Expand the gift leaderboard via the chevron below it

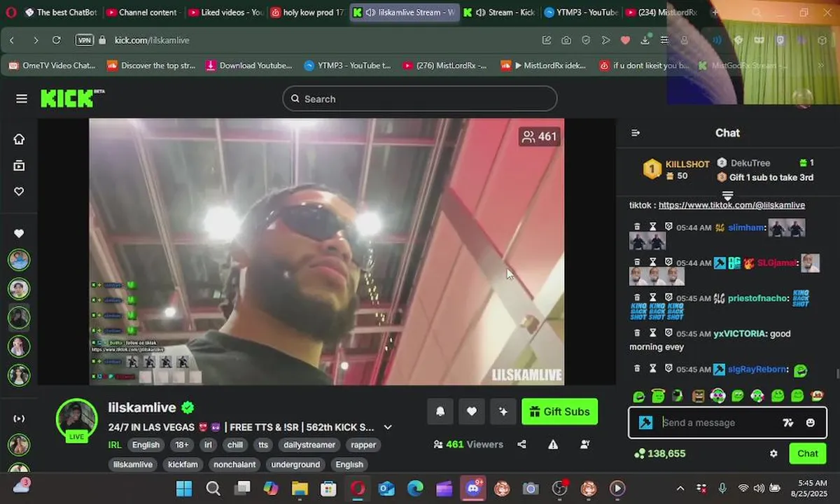727,195
